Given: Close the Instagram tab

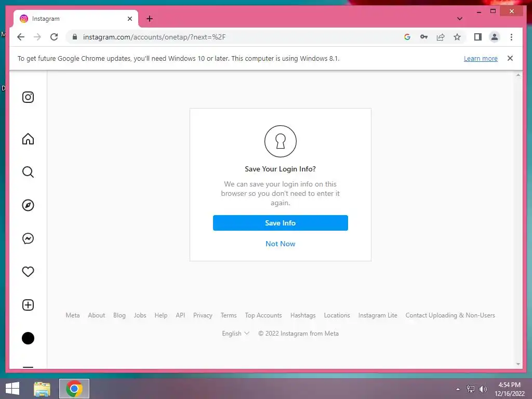Looking at the screenshot, I should [x=129, y=19].
